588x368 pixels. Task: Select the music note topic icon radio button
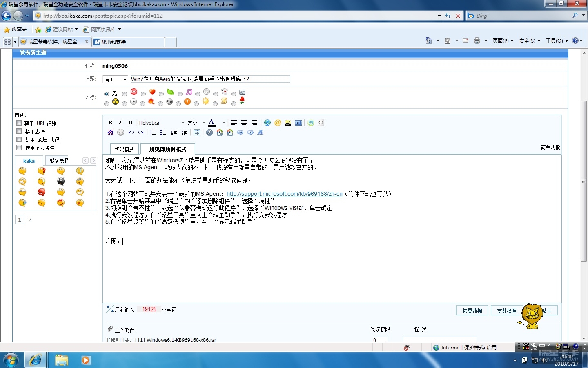(x=180, y=94)
